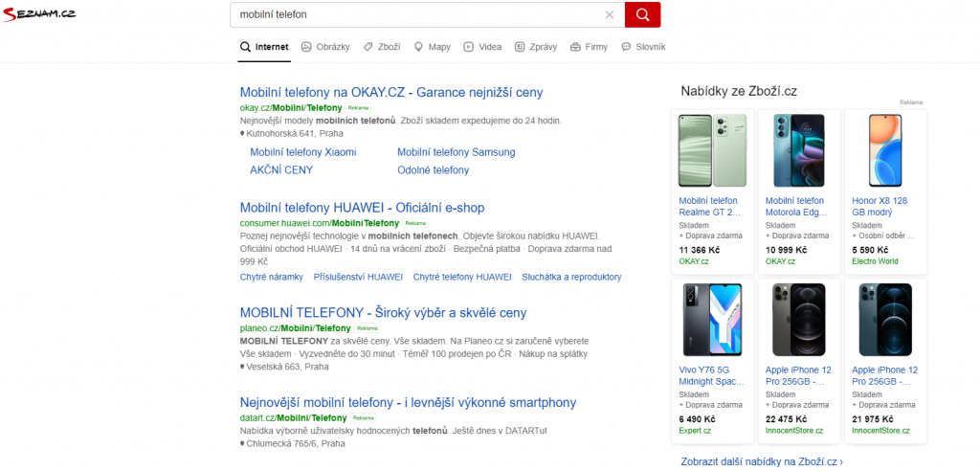980x471 pixels.
Task: Open the Mobilní telefony Xiaomi sublink
Action: [x=303, y=152]
